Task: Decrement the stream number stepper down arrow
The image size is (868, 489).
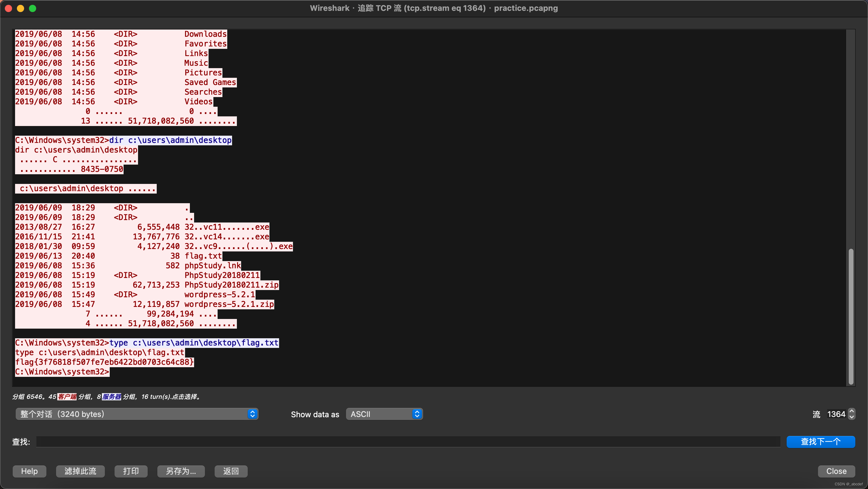Action: coord(851,417)
